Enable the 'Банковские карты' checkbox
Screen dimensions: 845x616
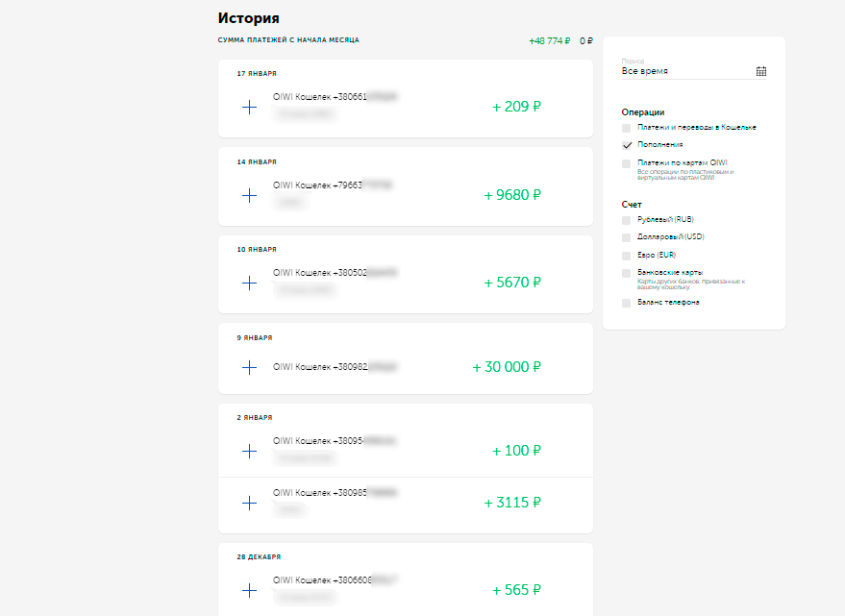pos(626,273)
